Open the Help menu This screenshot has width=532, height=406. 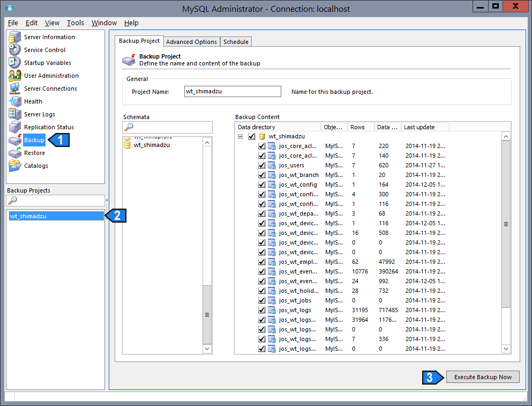click(x=131, y=23)
